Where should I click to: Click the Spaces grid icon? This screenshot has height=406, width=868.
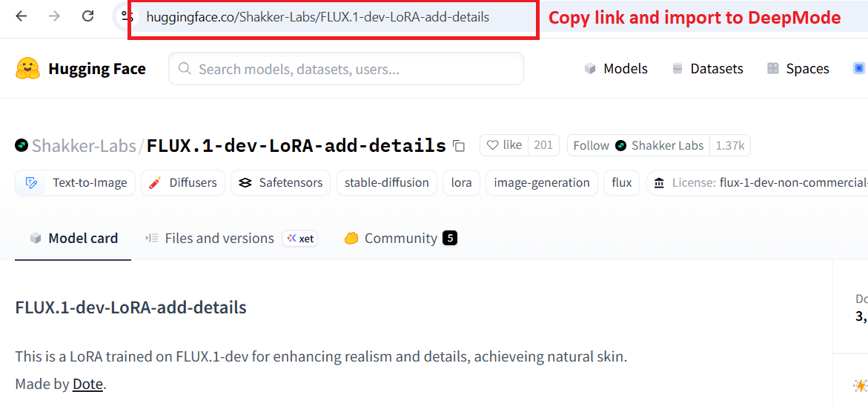pyautogui.click(x=773, y=69)
